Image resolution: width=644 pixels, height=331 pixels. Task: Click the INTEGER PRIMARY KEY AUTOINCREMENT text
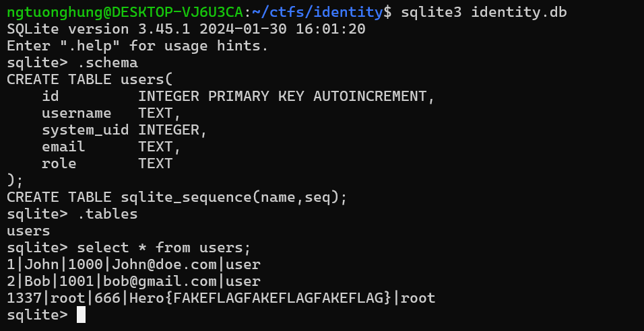[286, 97]
